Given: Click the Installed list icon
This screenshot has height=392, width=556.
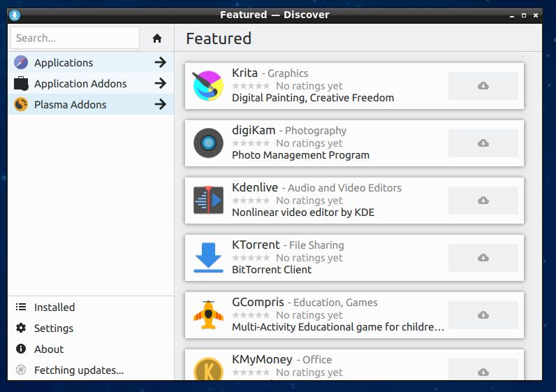Looking at the screenshot, I should [21, 307].
